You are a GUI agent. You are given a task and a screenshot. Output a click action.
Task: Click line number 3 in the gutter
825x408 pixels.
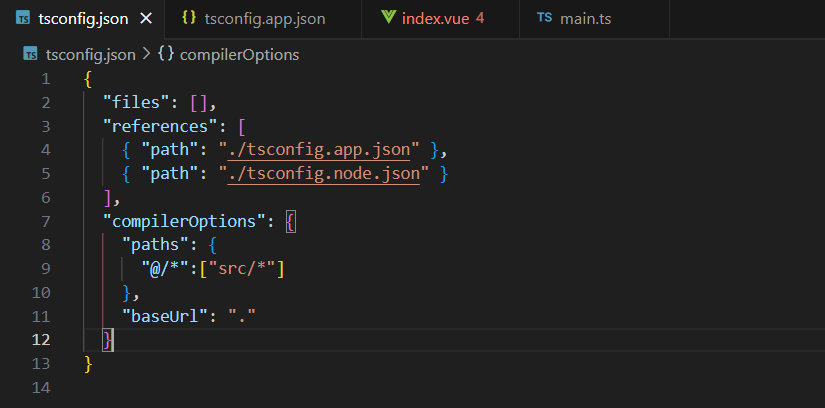45,126
